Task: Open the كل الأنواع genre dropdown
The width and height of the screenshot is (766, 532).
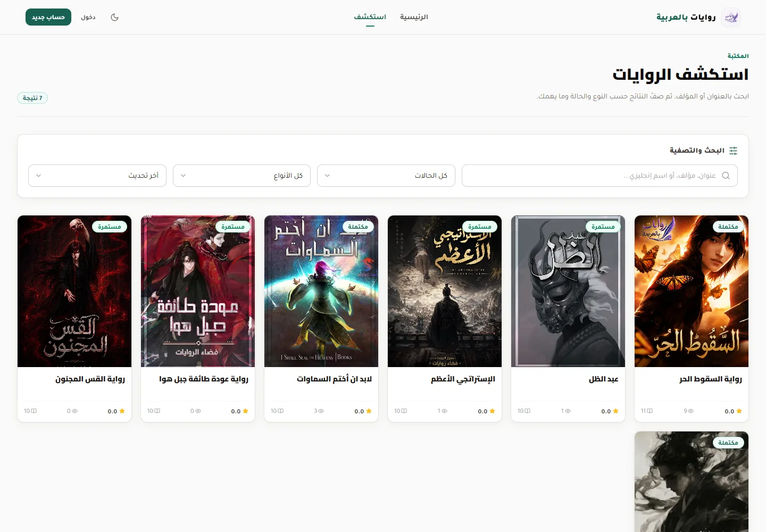Action: tap(242, 176)
